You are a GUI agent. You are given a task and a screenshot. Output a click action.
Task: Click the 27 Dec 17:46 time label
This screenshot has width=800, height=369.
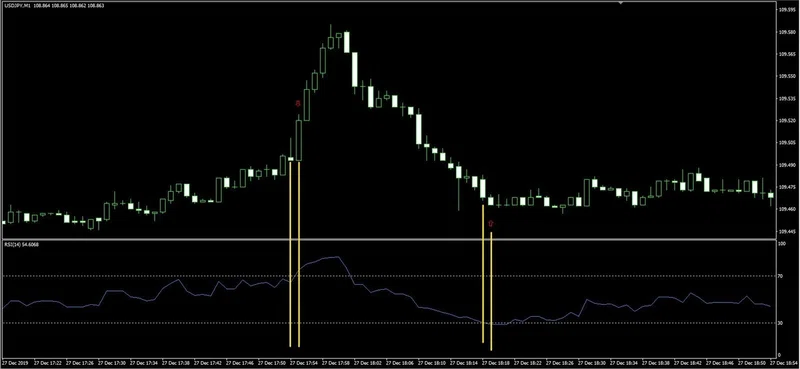[239, 363]
